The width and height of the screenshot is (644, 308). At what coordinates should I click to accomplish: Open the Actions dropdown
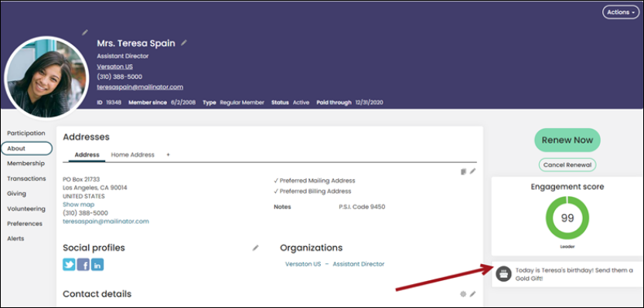tap(621, 12)
